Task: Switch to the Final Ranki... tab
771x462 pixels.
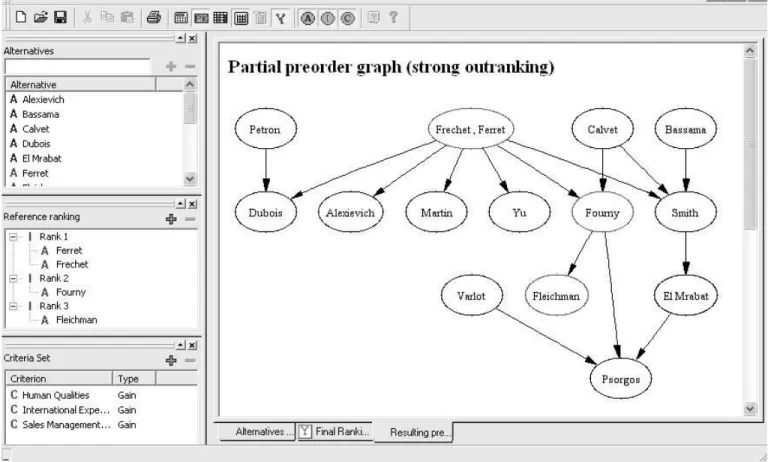Action: (335, 432)
